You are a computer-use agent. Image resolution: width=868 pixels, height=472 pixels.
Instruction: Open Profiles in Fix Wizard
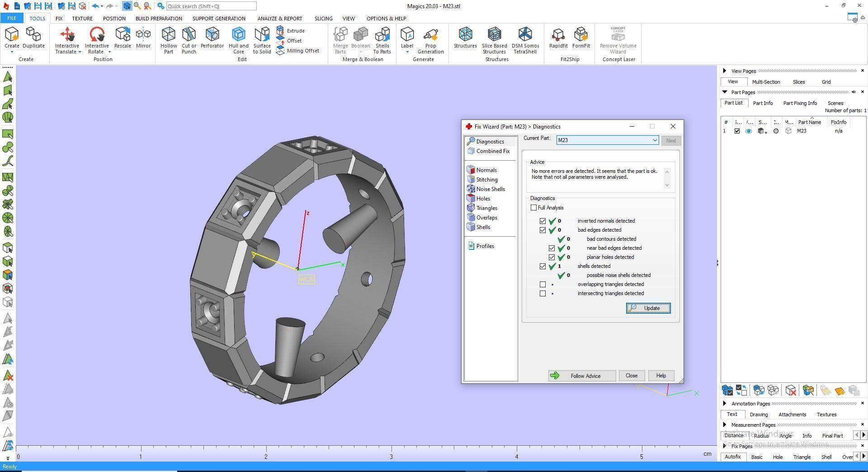coord(481,246)
